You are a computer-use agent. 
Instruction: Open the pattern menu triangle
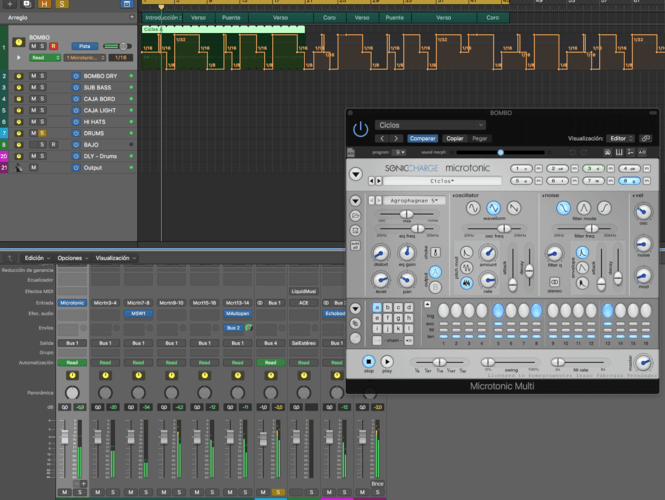tap(356, 308)
